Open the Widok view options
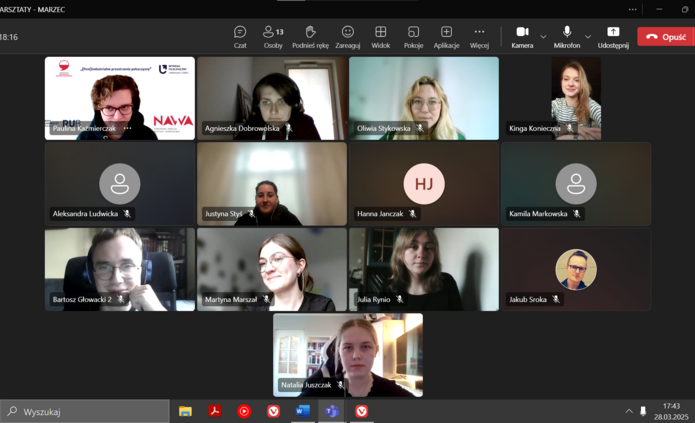This screenshot has height=423, width=695. (380, 37)
